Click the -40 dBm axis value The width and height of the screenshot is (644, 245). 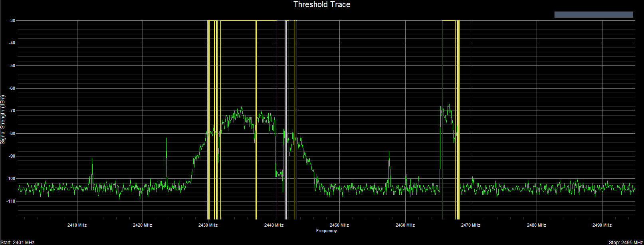[x=12, y=43]
